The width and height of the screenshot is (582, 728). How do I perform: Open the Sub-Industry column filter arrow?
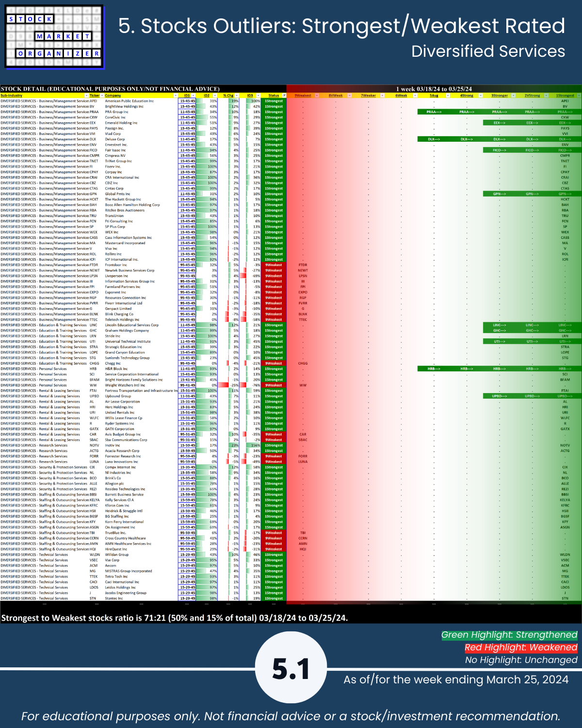tap(85, 96)
